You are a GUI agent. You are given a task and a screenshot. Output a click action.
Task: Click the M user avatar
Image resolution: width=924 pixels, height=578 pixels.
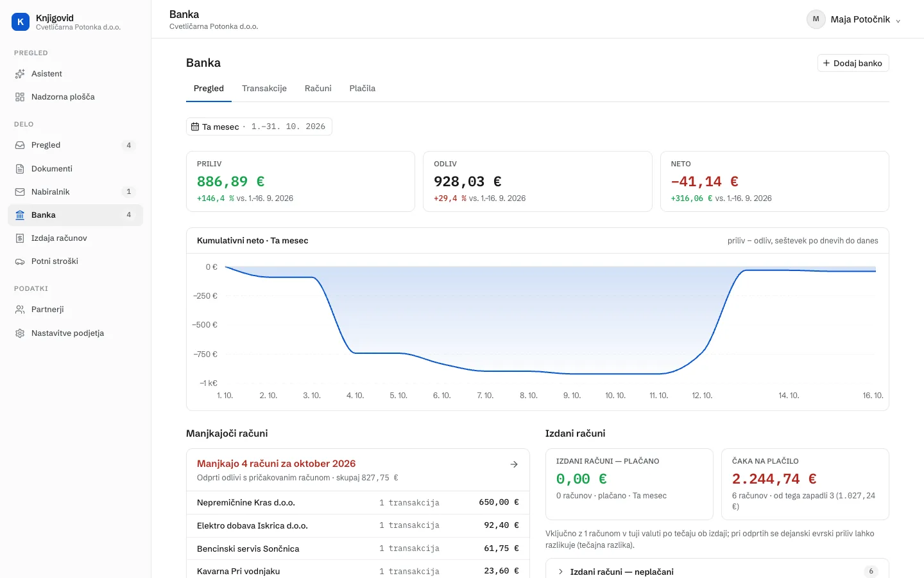click(x=816, y=19)
